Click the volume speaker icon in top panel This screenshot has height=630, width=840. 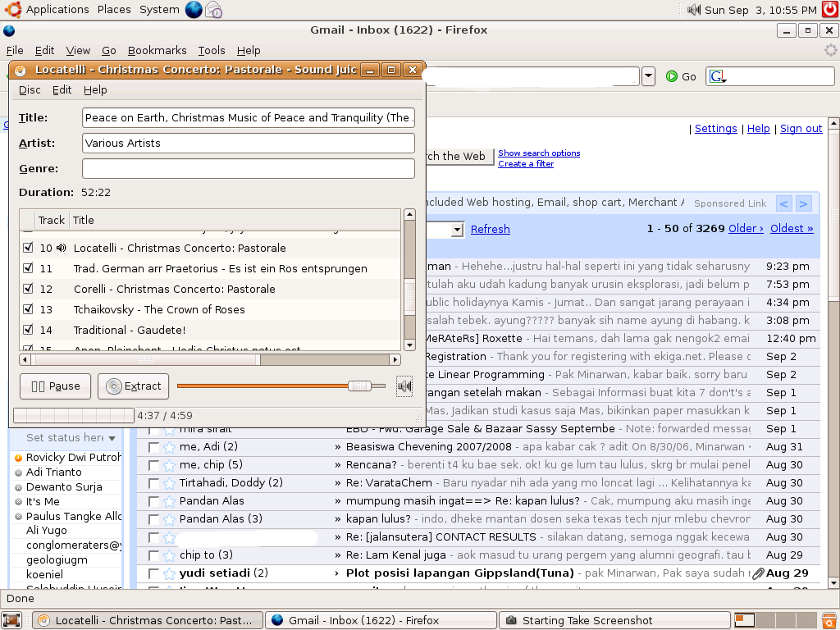coord(694,10)
